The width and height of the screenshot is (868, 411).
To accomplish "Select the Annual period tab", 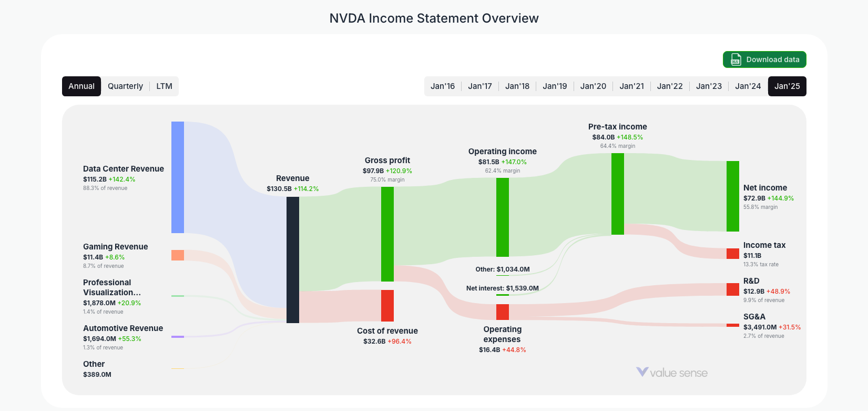I will 81,86.
